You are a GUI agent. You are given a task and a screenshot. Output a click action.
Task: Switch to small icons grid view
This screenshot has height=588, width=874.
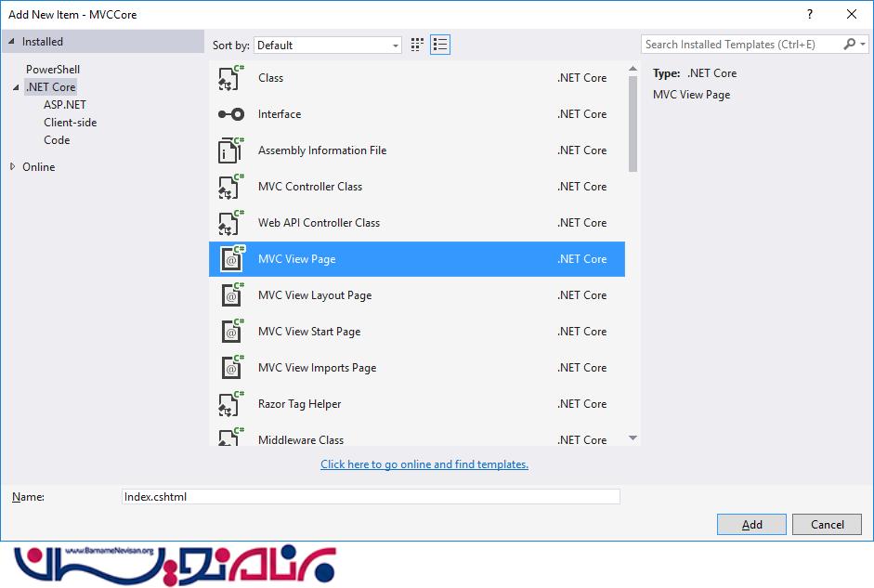[418, 45]
